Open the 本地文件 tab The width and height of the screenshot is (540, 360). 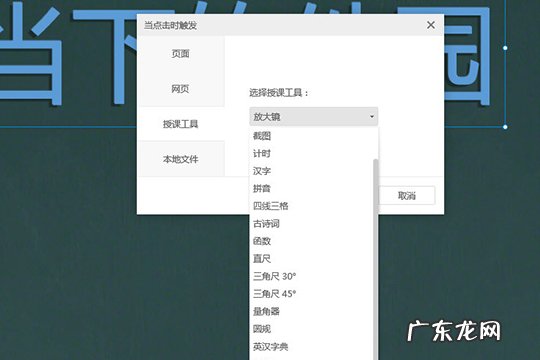pos(181,159)
